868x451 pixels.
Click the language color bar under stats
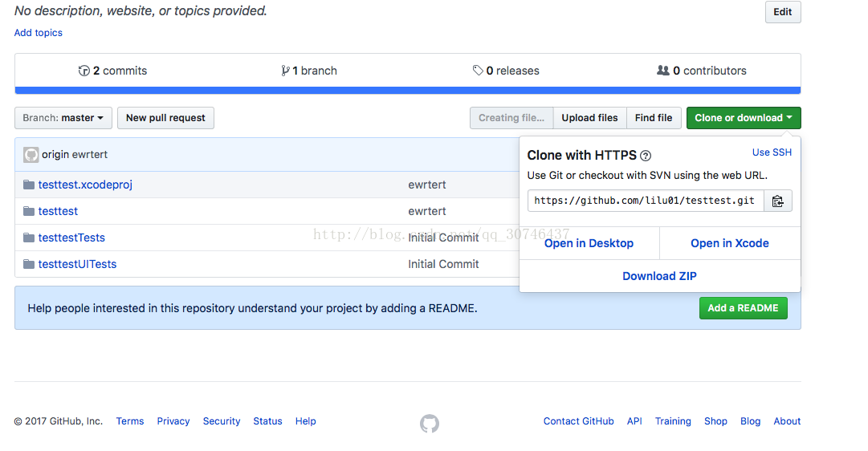point(408,90)
